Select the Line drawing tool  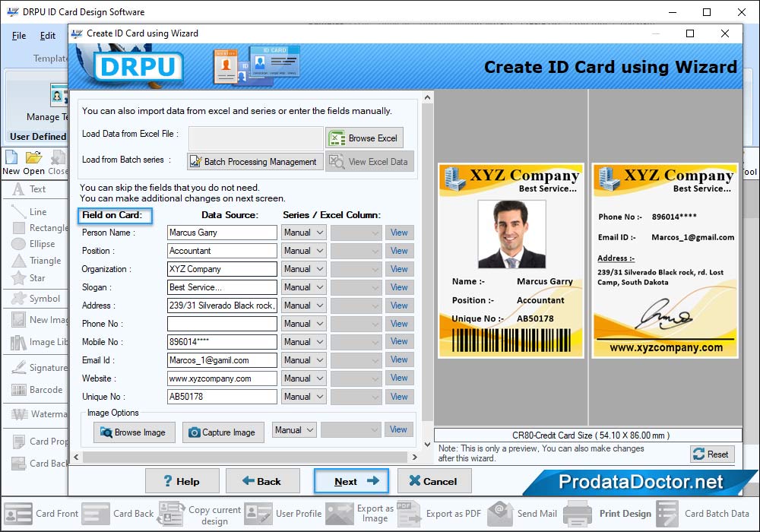pos(29,212)
